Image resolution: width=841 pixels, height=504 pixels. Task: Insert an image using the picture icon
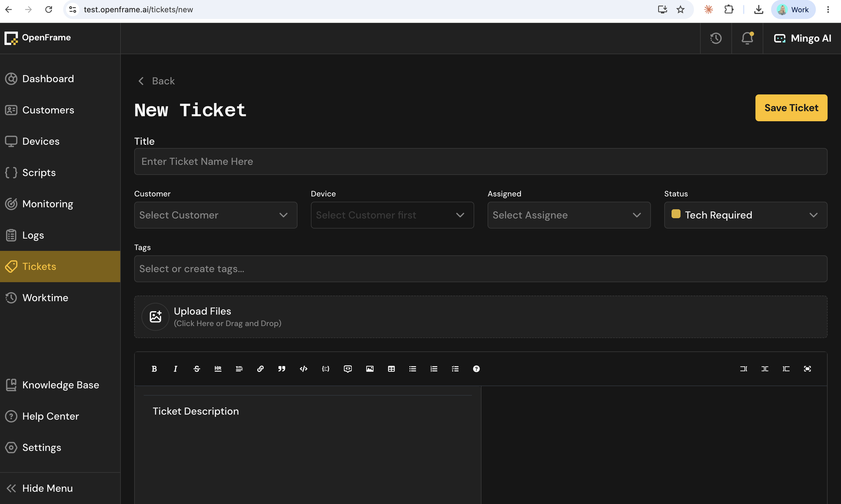(x=370, y=369)
